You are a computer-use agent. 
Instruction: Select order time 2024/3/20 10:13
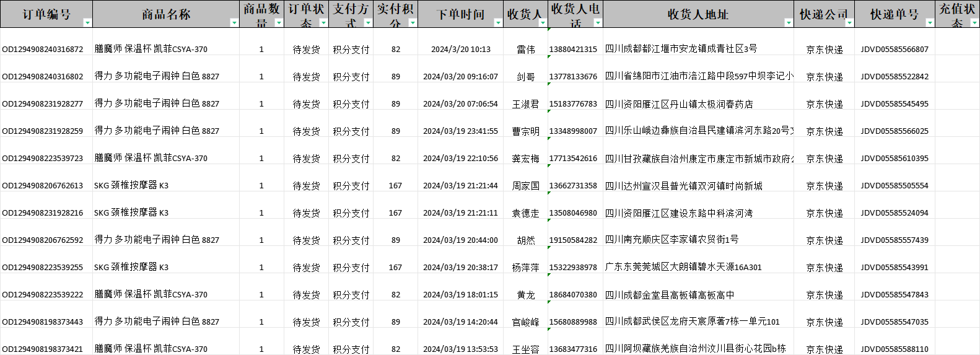click(461, 50)
